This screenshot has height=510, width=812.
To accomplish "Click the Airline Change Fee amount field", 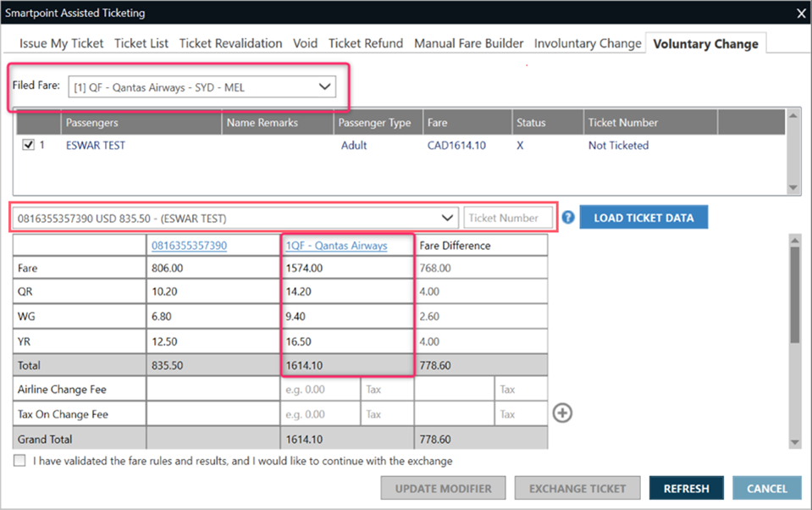I will 320,390.
